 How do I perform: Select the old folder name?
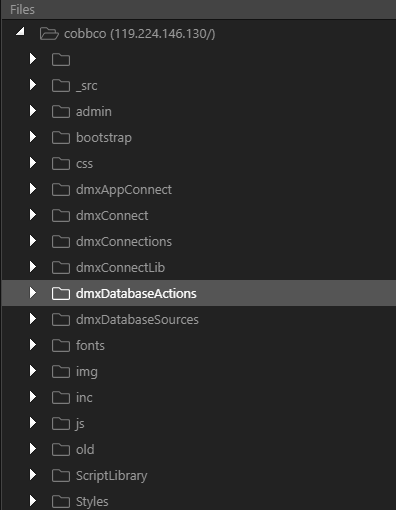point(85,450)
